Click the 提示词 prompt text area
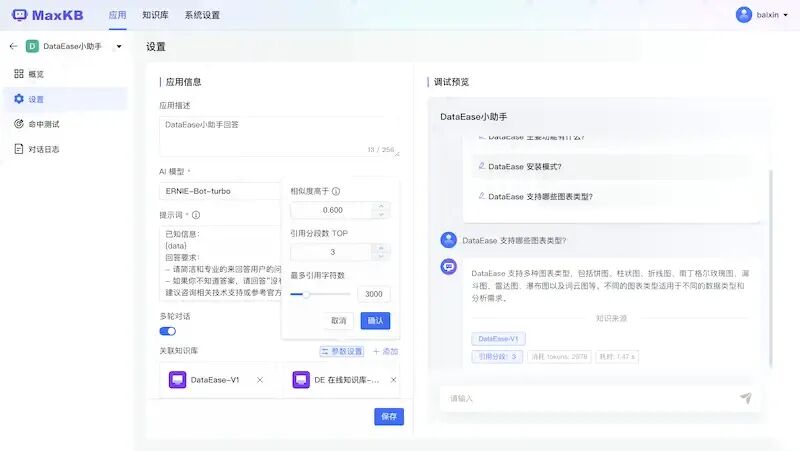Viewport: 800px width, 451px height. [x=220, y=263]
